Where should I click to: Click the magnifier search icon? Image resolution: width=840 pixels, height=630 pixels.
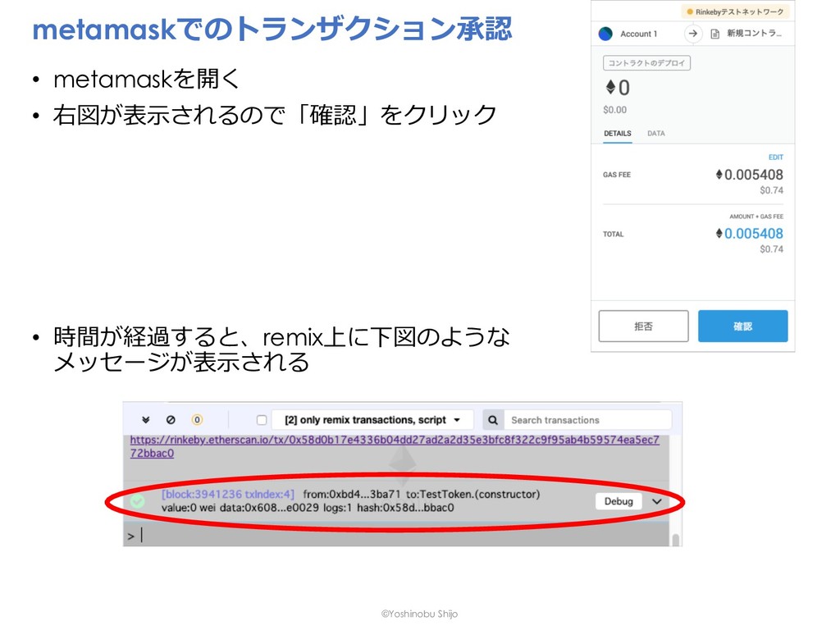pos(493,420)
